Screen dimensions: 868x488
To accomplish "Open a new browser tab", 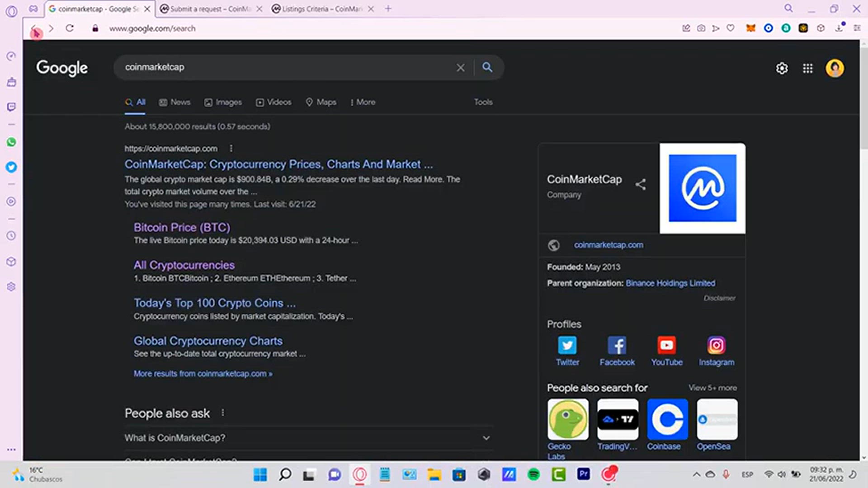I will pos(388,9).
